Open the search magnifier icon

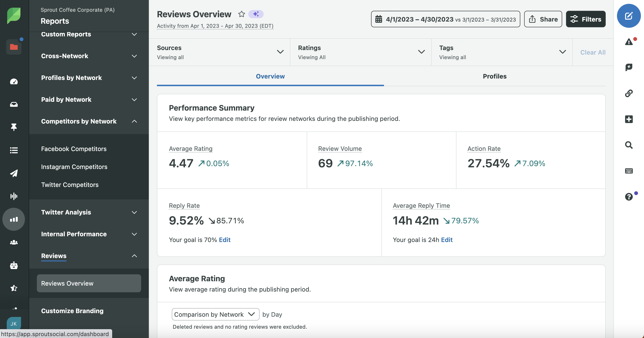(628, 145)
